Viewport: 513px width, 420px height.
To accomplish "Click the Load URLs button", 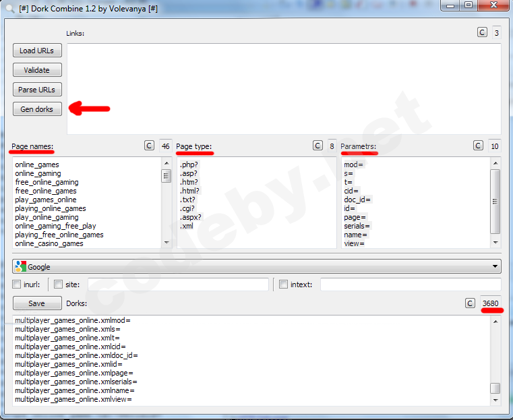I will [37, 51].
